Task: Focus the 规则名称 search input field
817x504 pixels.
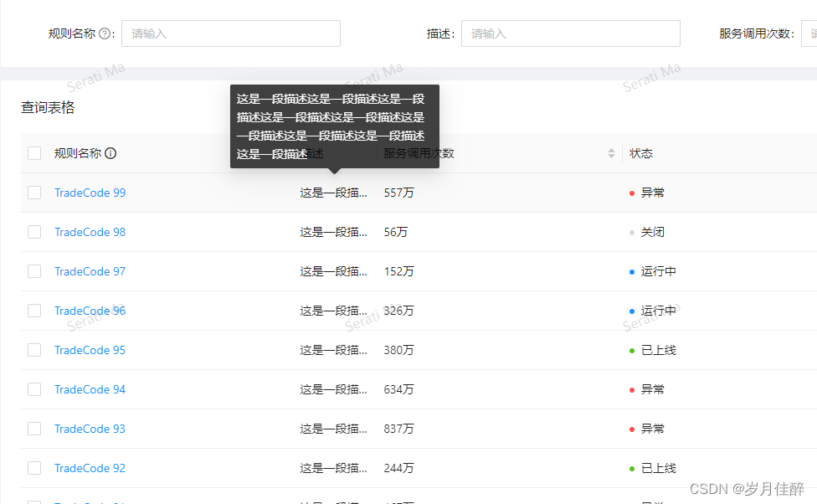Action: pos(231,33)
